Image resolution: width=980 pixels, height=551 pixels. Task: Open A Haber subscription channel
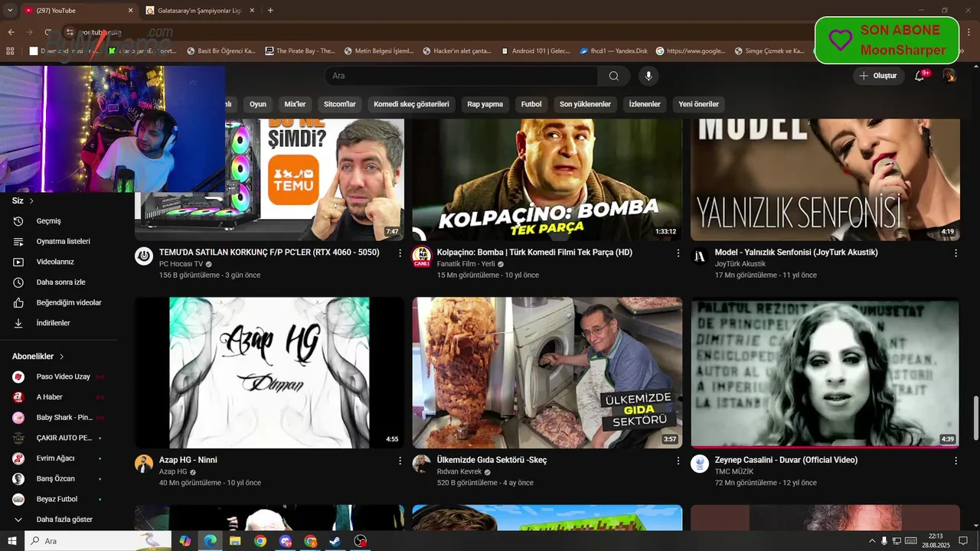[59, 397]
